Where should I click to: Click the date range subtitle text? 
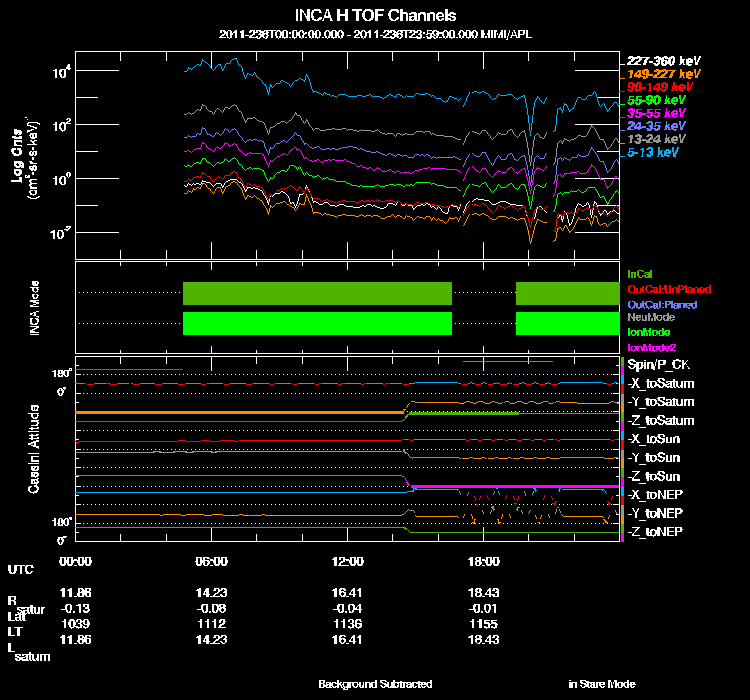[x=375, y=34]
